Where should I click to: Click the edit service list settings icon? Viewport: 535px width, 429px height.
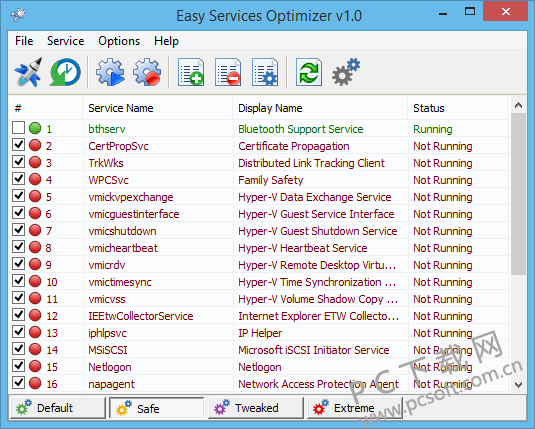pyautogui.click(x=265, y=72)
